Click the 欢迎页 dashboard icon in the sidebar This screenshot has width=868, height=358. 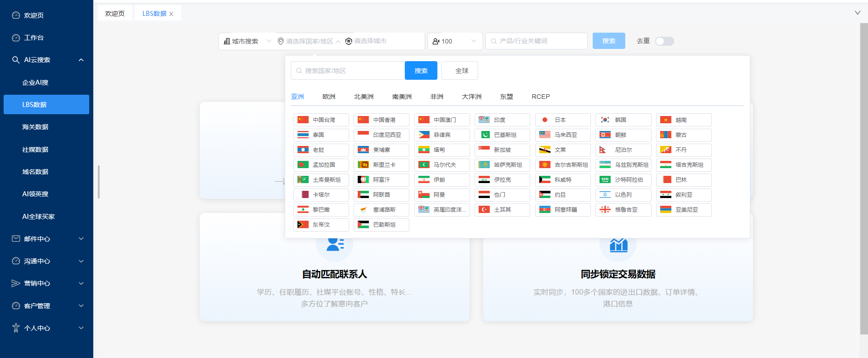coord(16,15)
